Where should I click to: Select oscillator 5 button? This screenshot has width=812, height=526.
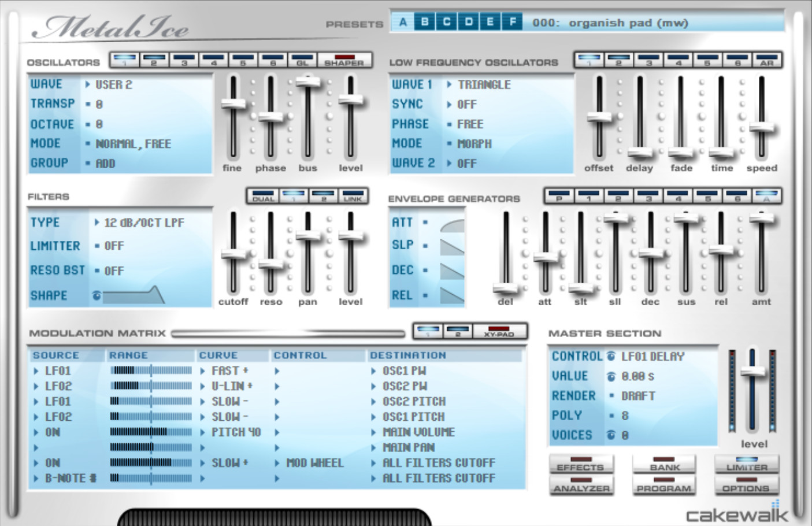(243, 60)
